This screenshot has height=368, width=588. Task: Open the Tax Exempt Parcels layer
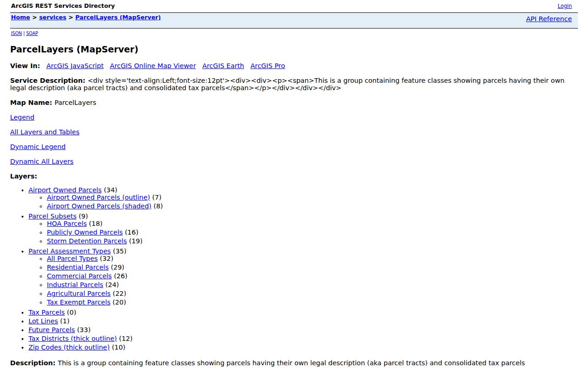coord(79,302)
